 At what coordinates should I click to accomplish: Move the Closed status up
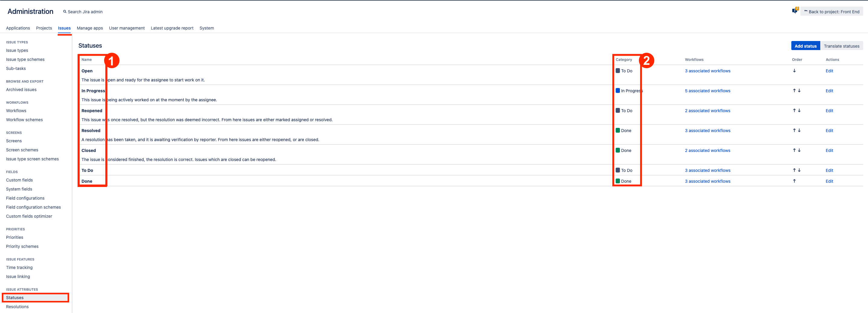tap(794, 150)
